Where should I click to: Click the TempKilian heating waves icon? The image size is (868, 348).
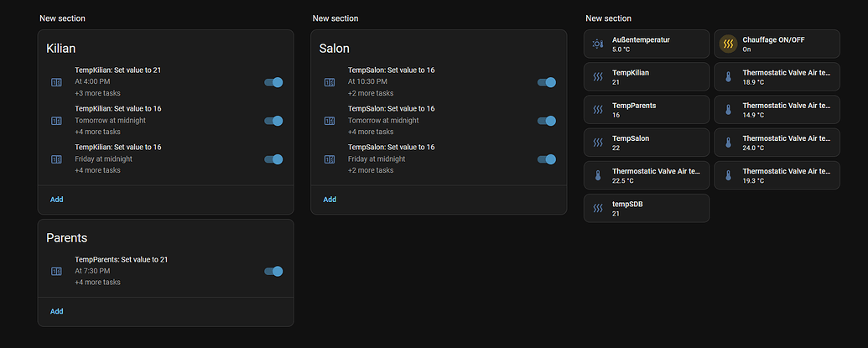click(597, 77)
